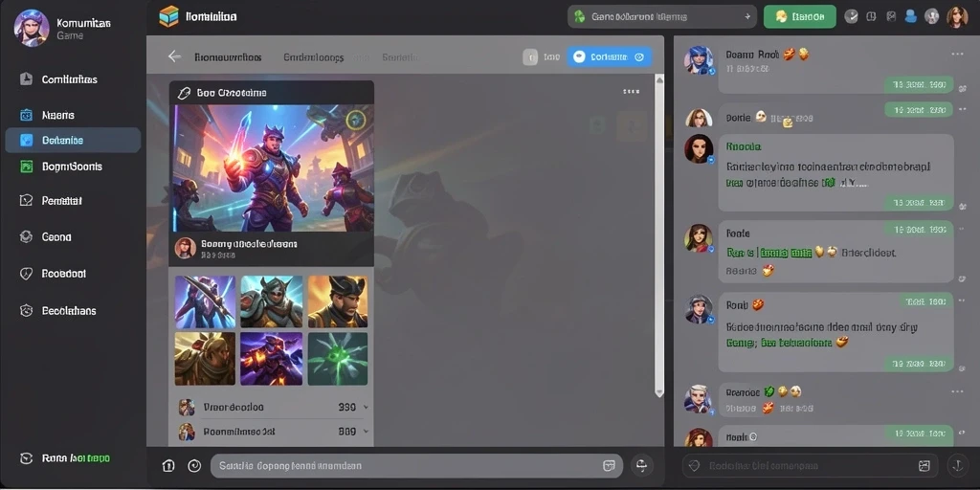Click scrollbar down arrow in main panel
Image resolution: width=980 pixels, height=490 pixels.
pos(658,391)
